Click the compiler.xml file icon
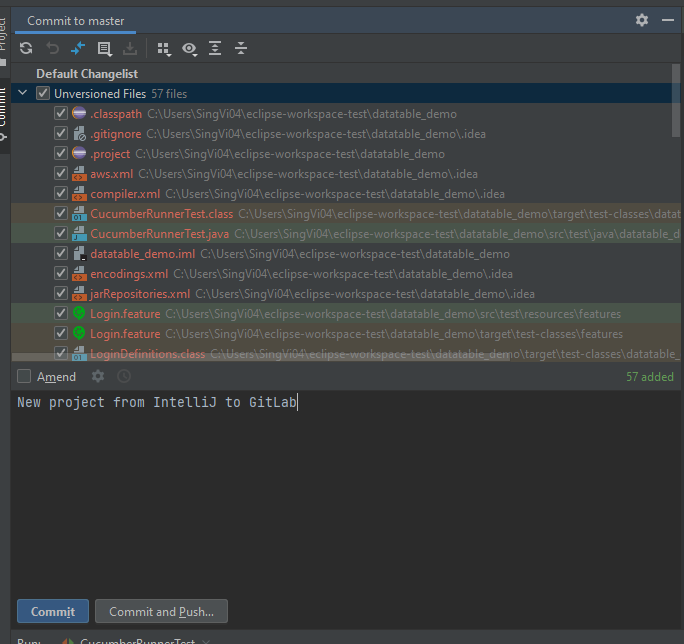Image resolution: width=684 pixels, height=644 pixels. point(79,194)
